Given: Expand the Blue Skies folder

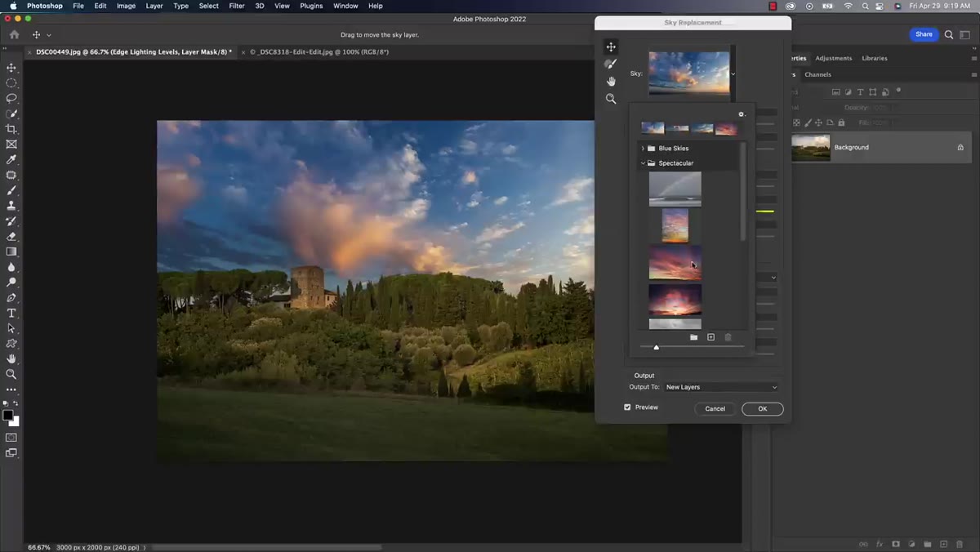Looking at the screenshot, I should 643,149.
